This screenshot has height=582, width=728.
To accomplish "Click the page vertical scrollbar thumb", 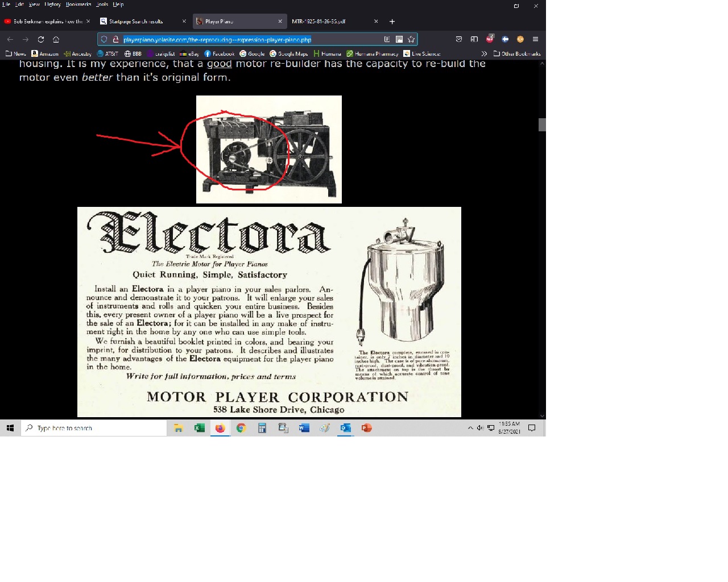I will (542, 124).
